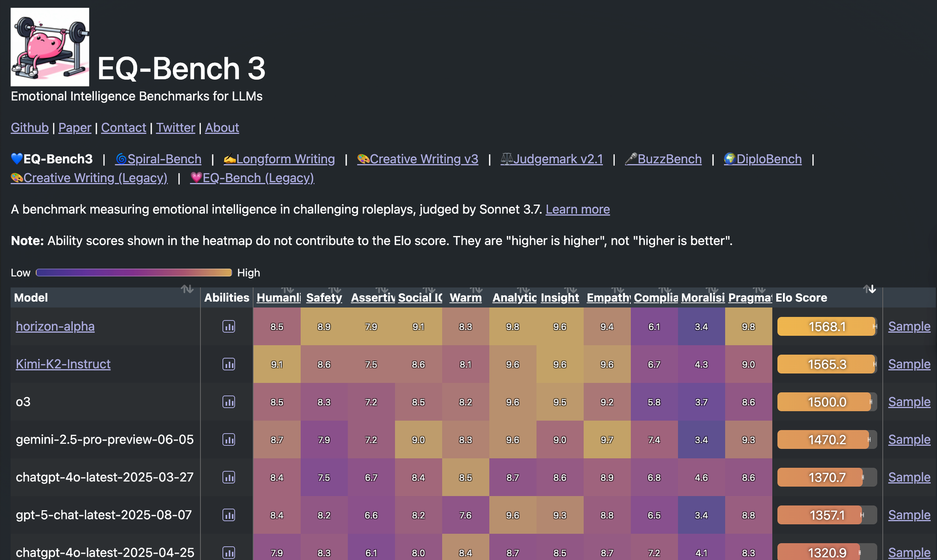
Task: Click the 1357.1 Elo score bar
Action: 827,515
